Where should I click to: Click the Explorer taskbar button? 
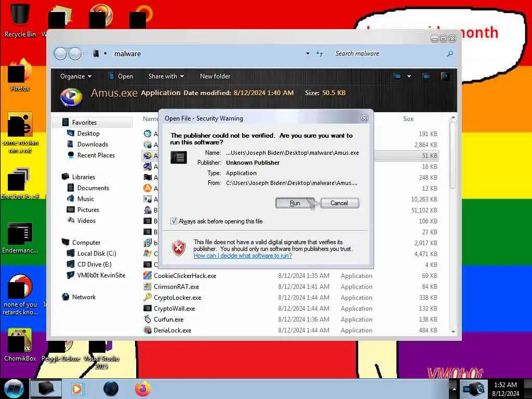[x=46, y=389]
